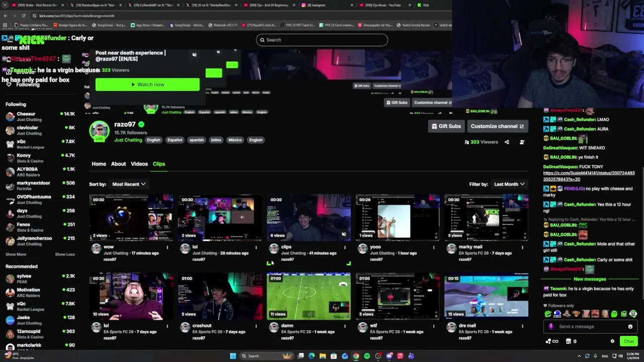Click the Kick search field
The image size is (644, 362).
(x=322, y=40)
